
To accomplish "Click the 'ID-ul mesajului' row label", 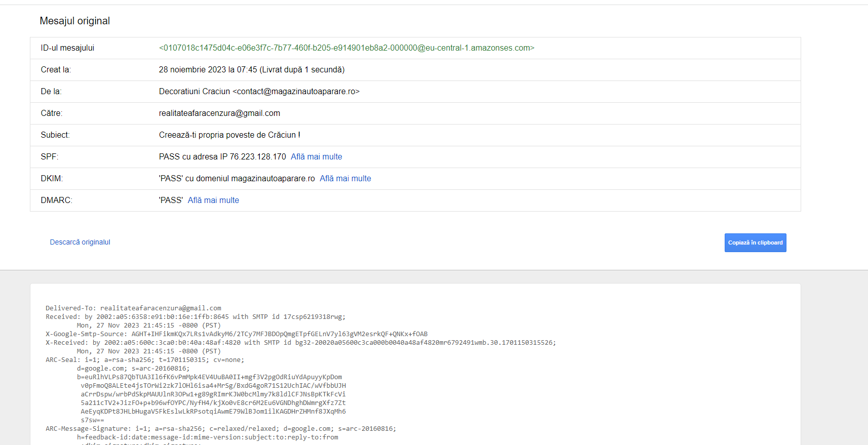I will pos(67,48).
